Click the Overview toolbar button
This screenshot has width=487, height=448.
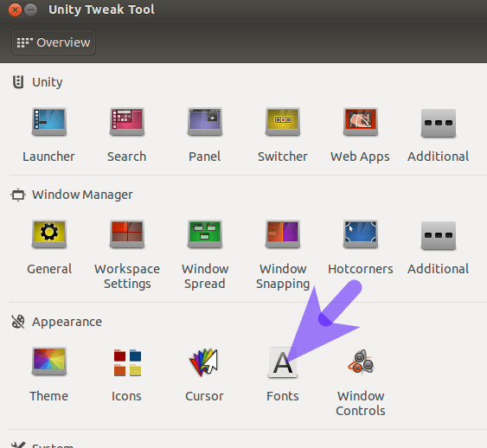[54, 42]
